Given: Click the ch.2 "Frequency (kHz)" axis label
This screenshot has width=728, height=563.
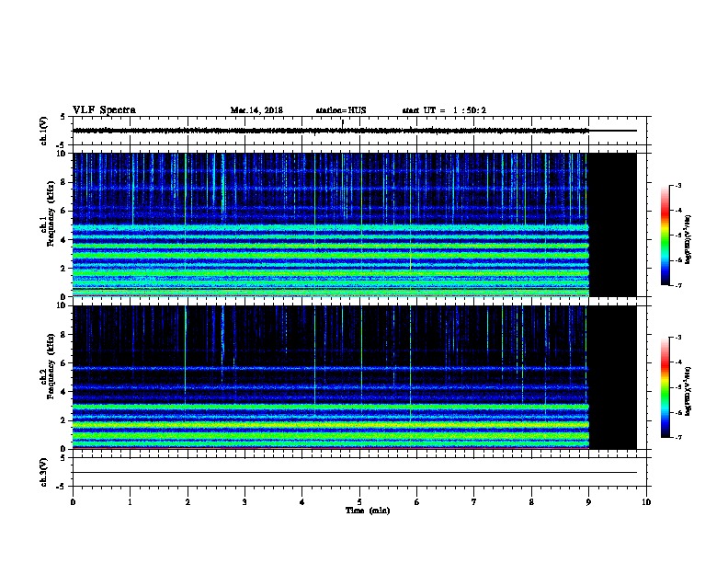Looking at the screenshot, I should [51, 366].
